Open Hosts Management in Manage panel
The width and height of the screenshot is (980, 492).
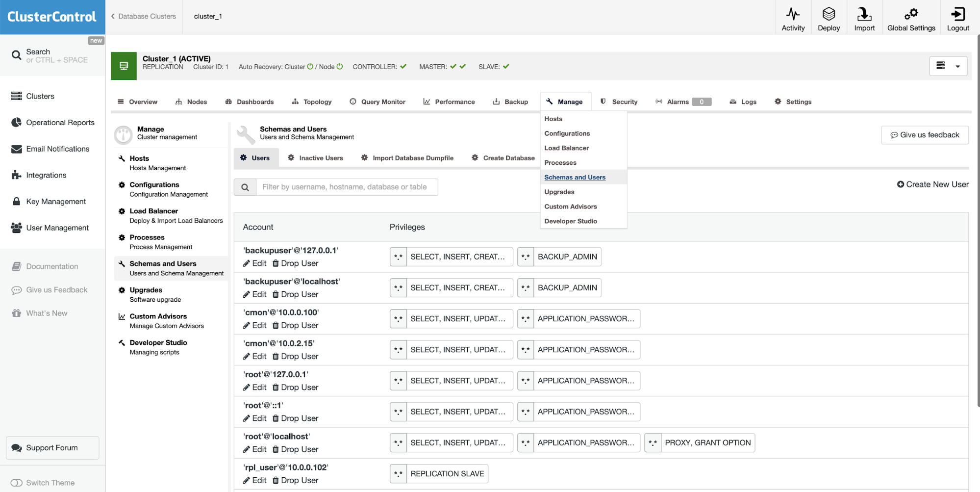pyautogui.click(x=171, y=163)
